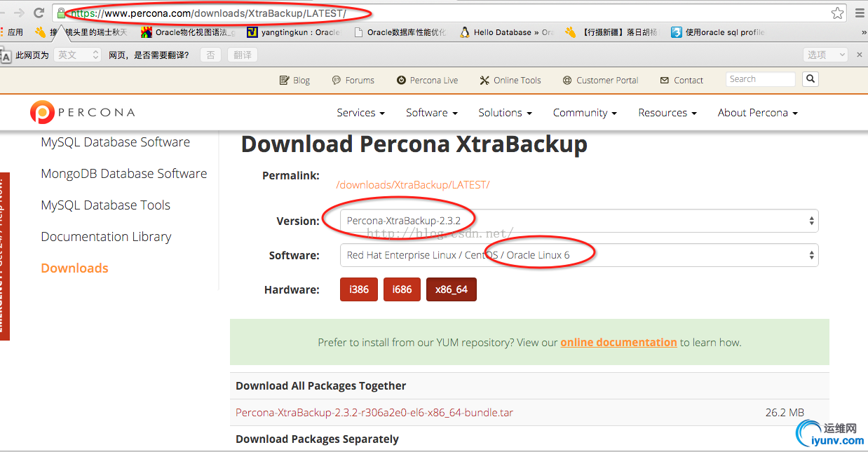This screenshot has width=868, height=452.
Task: Expand the About Percona menu
Action: click(757, 113)
